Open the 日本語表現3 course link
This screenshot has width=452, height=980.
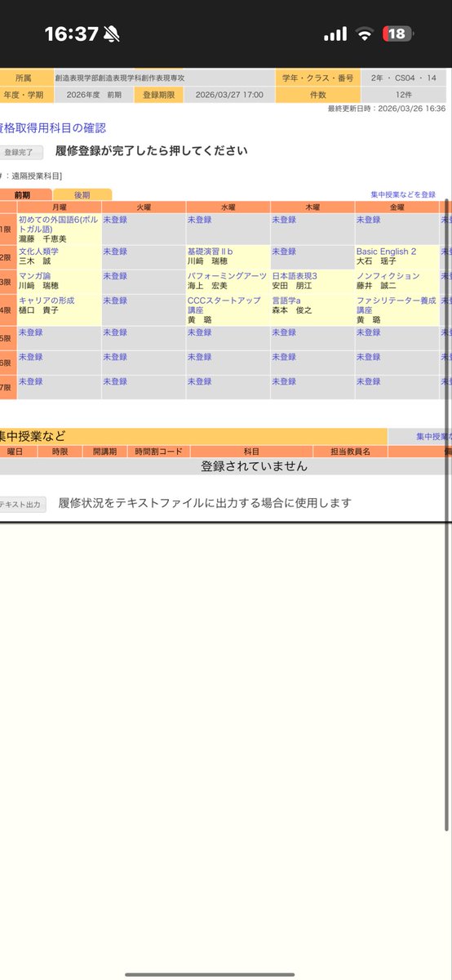pyautogui.click(x=295, y=276)
